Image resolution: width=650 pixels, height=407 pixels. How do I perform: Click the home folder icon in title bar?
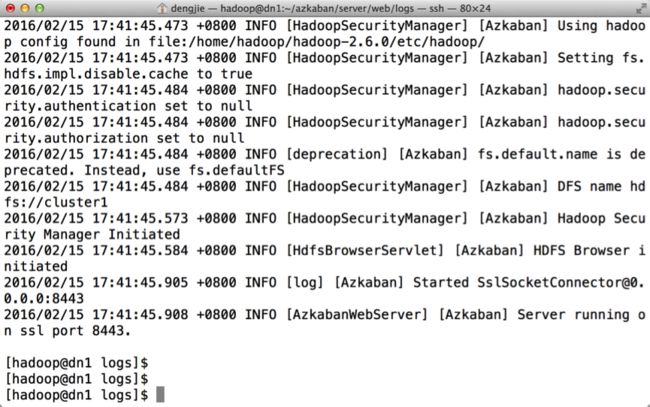pos(162,8)
